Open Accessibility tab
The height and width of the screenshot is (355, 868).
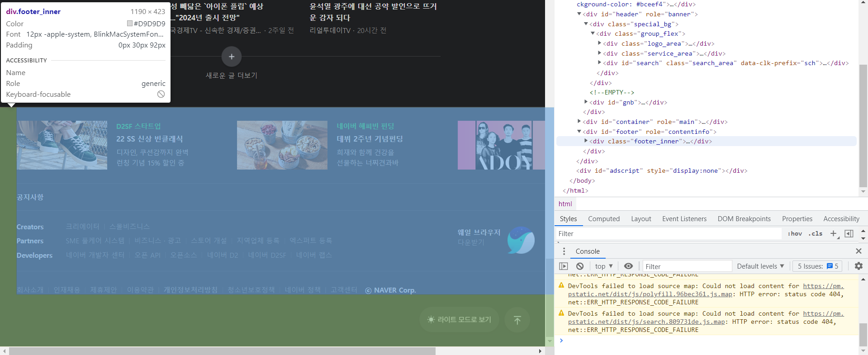pyautogui.click(x=841, y=219)
